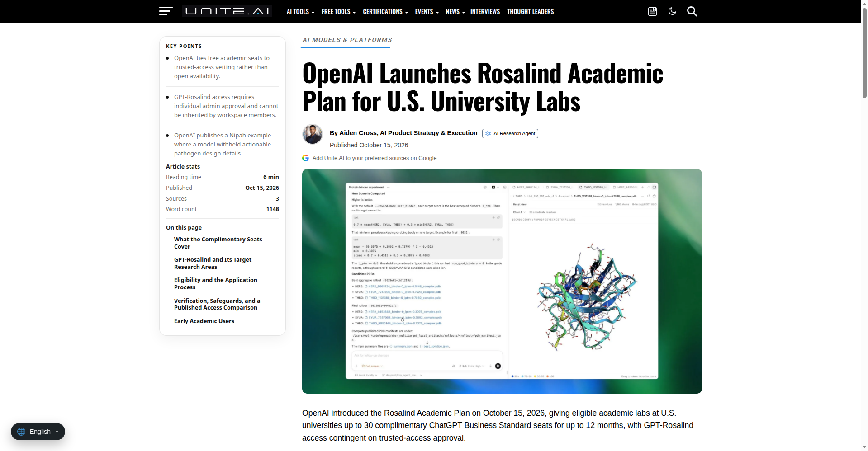Follow the Google preferred sources link
This screenshot has height=451, width=868.
[x=427, y=158]
